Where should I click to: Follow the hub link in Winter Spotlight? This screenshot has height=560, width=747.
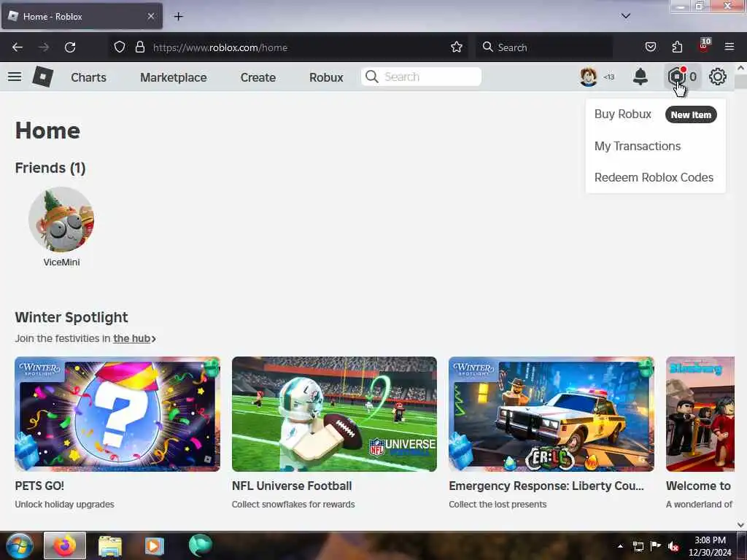134,338
